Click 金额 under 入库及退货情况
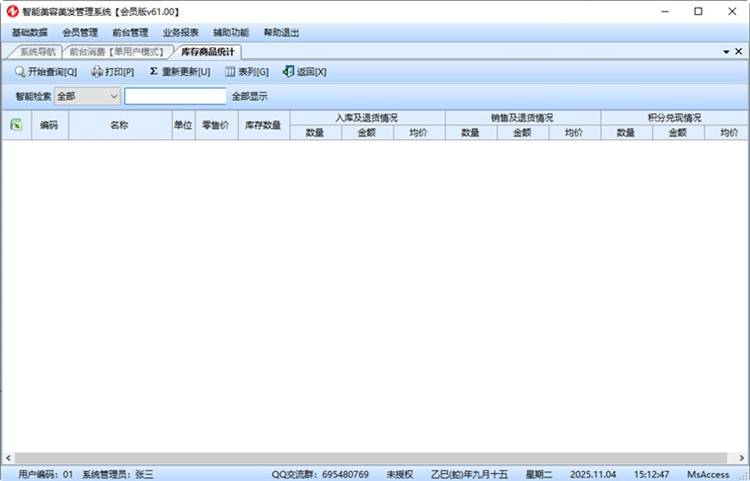 [x=367, y=132]
